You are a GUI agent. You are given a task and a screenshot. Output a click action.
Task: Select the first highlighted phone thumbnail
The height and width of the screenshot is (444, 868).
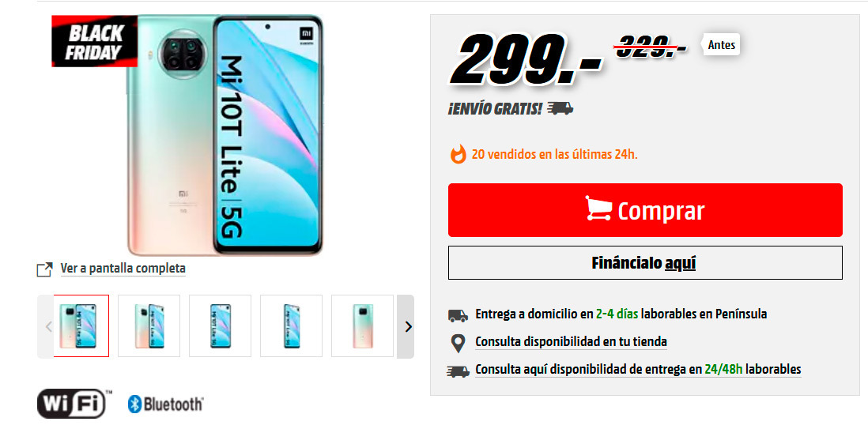tap(81, 325)
